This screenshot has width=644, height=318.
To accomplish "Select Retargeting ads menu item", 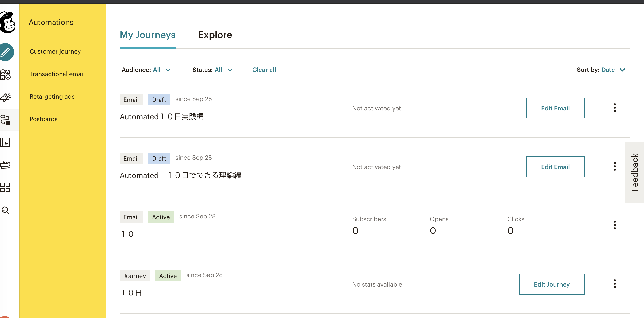I will pyautogui.click(x=52, y=97).
